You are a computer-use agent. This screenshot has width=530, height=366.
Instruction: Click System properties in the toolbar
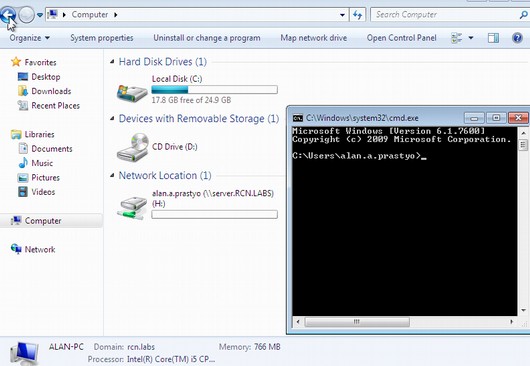click(102, 38)
